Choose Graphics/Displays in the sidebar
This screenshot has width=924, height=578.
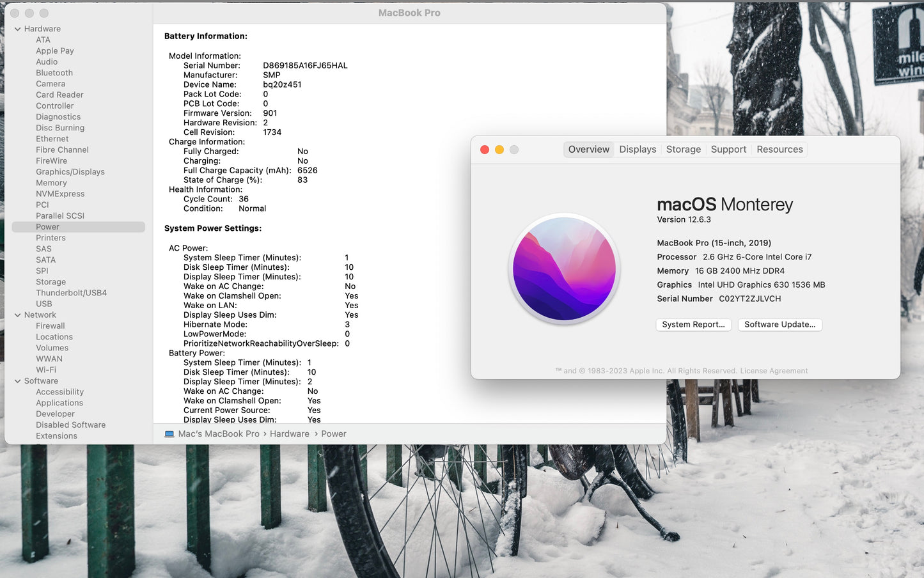[70, 172]
